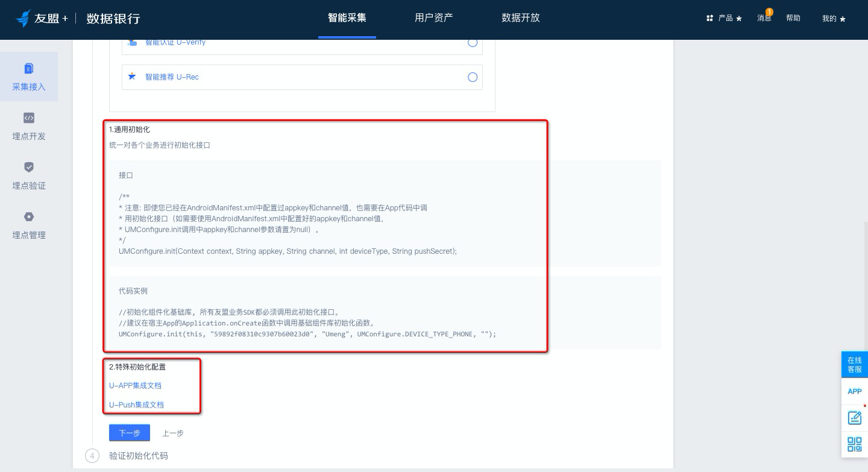Click the 代码实例 code block label
The image size is (868, 472).
(x=133, y=291)
